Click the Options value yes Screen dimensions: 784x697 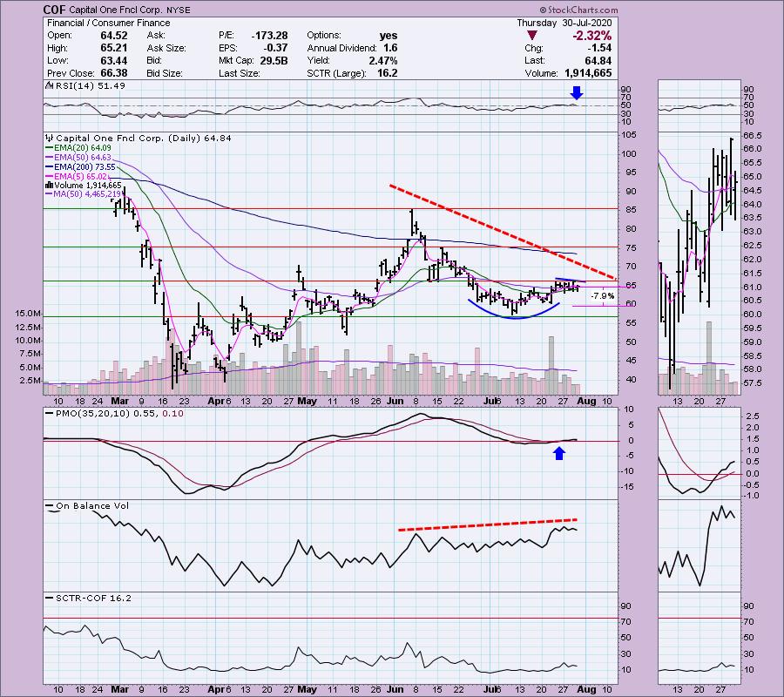pyautogui.click(x=389, y=36)
